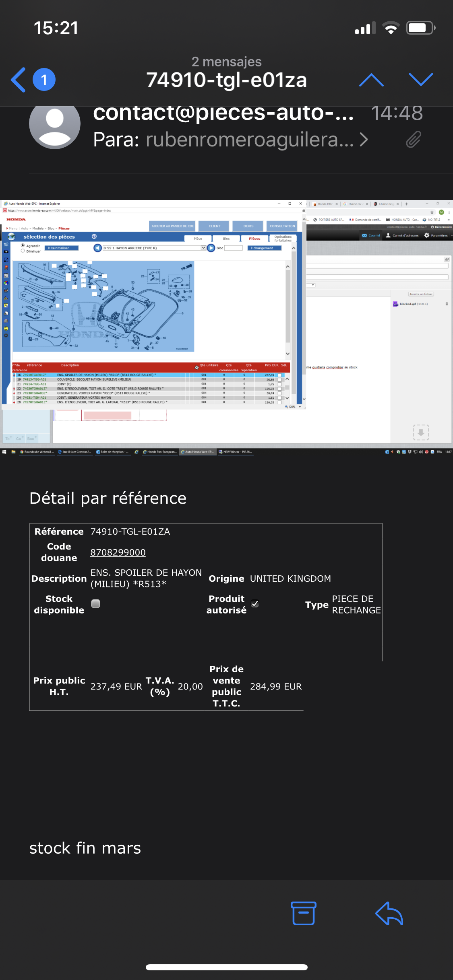Switch to the Bloc tab

click(x=226, y=239)
